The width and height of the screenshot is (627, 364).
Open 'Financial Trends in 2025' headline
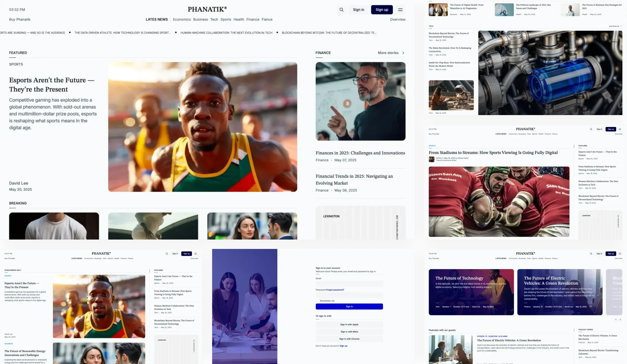point(354,180)
